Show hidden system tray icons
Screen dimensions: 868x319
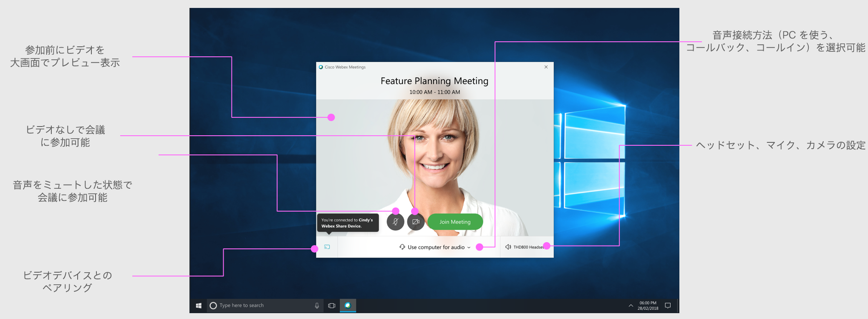pyautogui.click(x=631, y=306)
